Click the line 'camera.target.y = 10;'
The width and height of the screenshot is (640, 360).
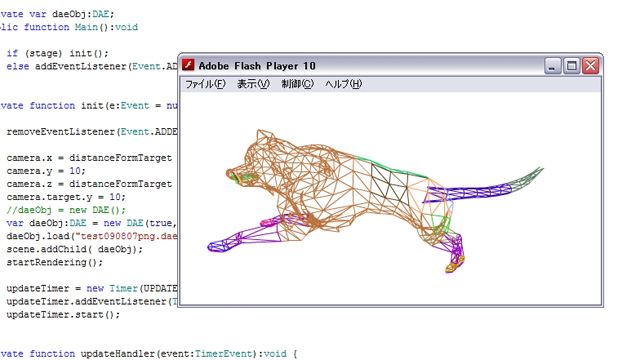66,197
